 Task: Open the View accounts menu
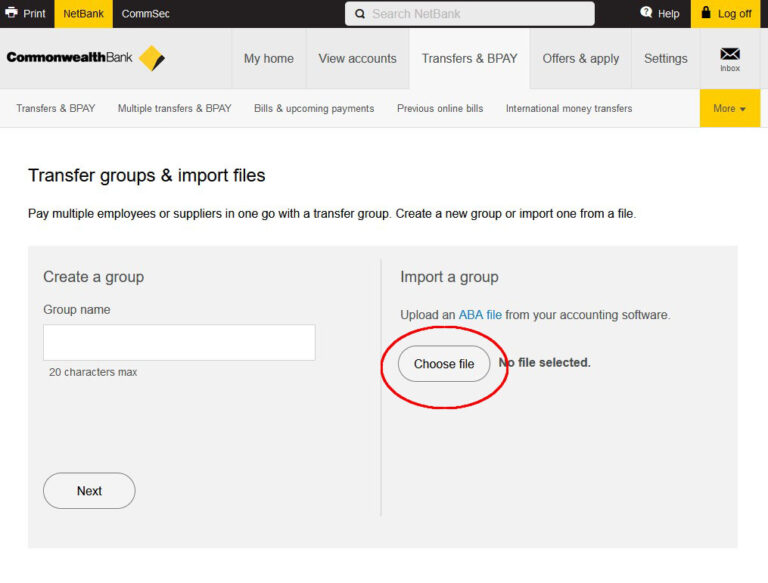[x=357, y=58]
